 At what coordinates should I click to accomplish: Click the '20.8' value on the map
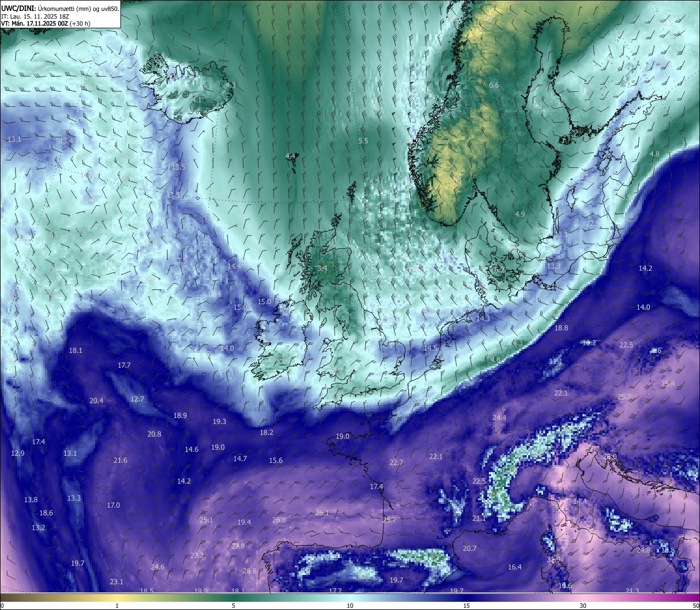tap(154, 434)
